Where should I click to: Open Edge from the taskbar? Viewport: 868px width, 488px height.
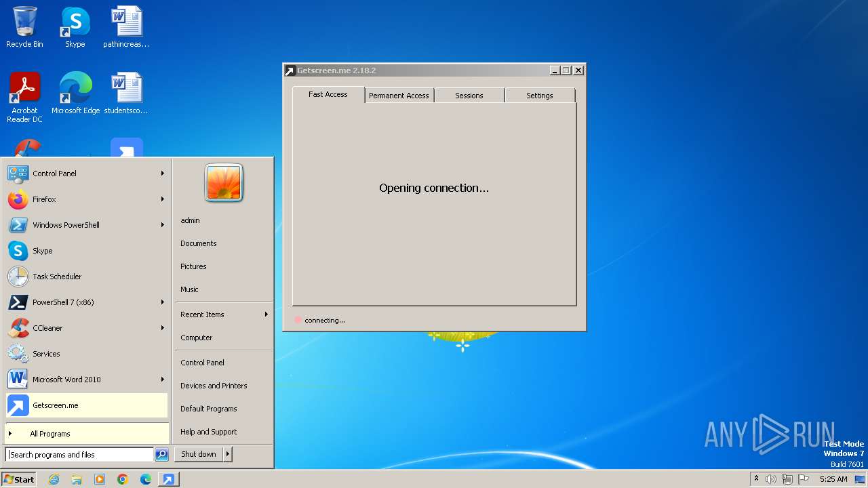click(146, 479)
